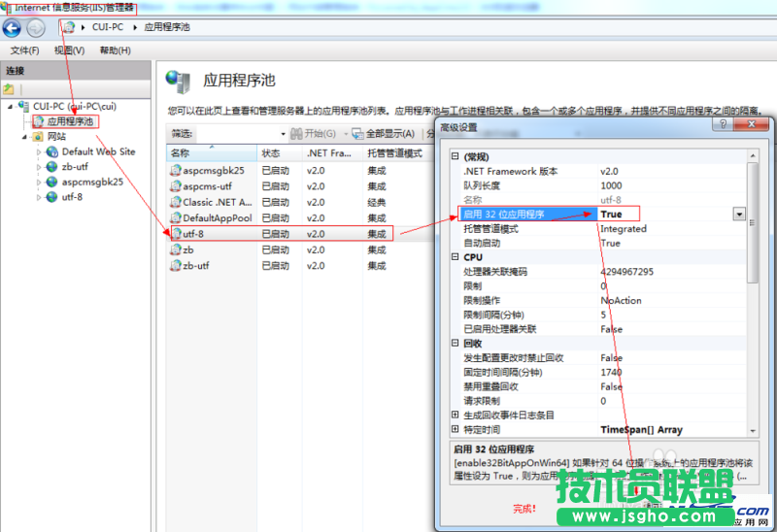The height and width of the screenshot is (532, 777).
Task: Click the connect icon in Connections toolbar
Action: 9,89
